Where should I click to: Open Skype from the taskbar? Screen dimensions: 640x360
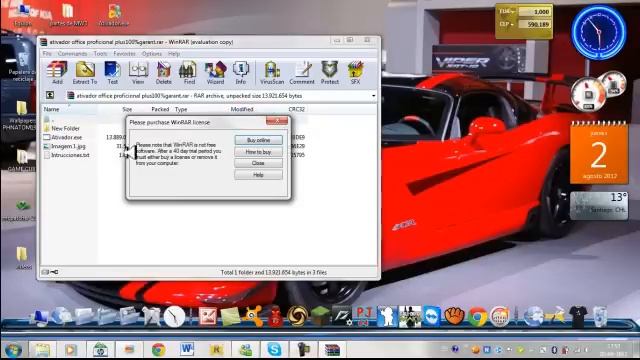tap(274, 350)
